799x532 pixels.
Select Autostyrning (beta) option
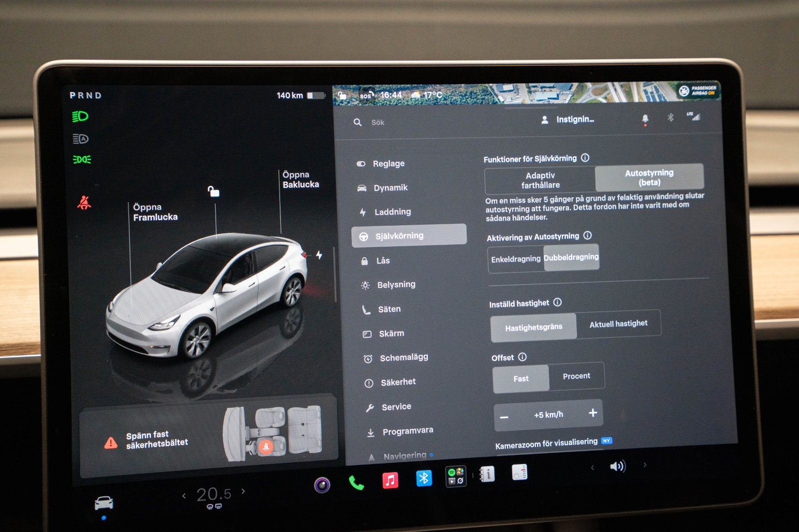tap(649, 177)
